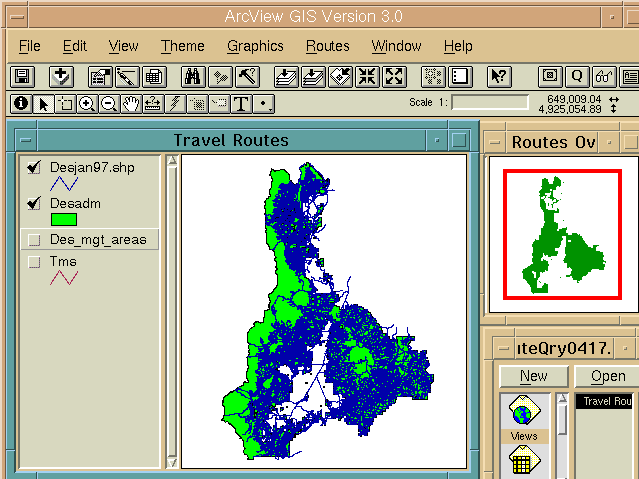Open the Travel Routes window menu button
Screen dimensions: 639x479
25,140
